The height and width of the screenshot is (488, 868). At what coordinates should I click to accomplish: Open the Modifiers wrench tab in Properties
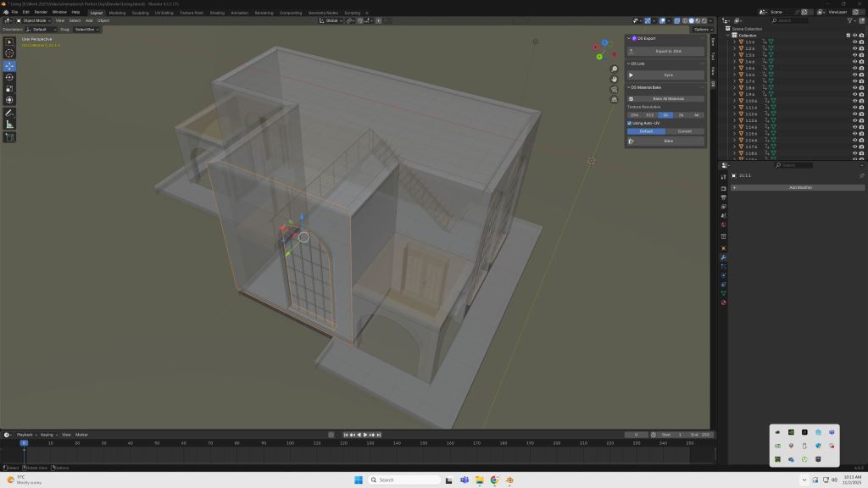[x=723, y=257]
